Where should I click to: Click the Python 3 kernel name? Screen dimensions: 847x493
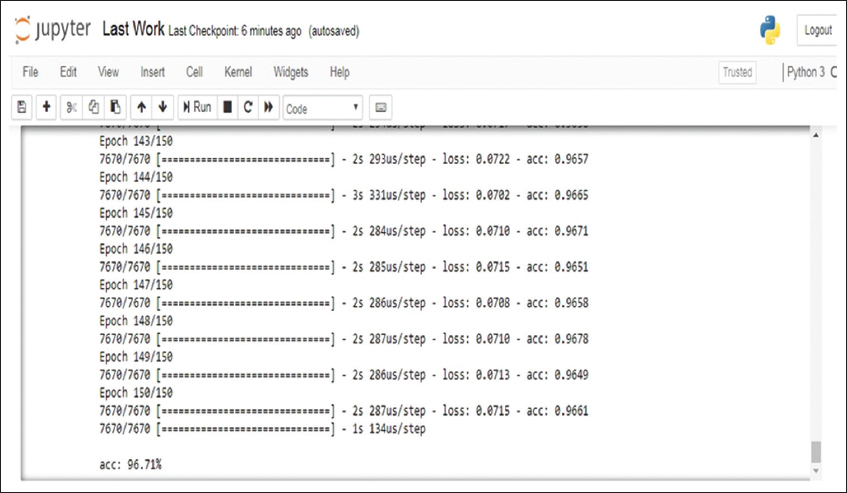(805, 72)
